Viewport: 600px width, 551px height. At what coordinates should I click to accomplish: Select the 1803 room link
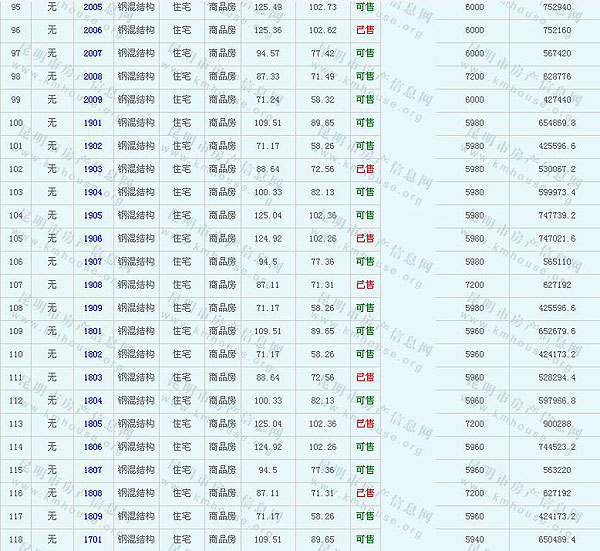(92, 377)
